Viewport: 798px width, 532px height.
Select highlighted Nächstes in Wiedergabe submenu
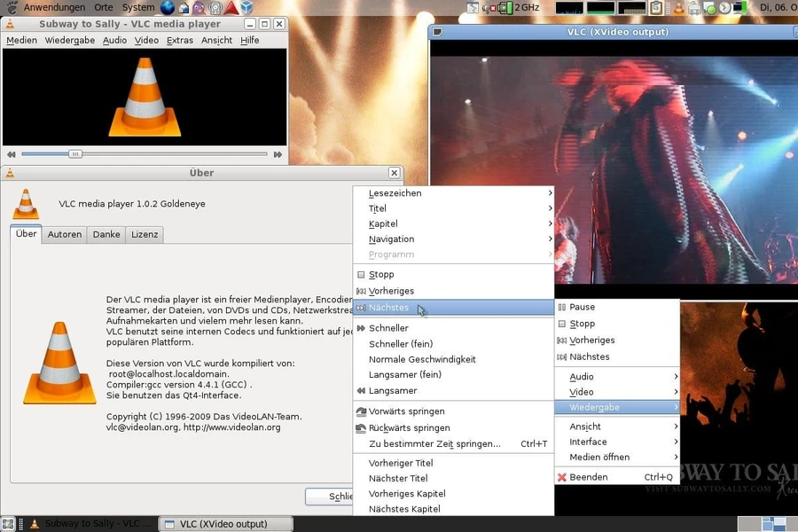click(452, 308)
